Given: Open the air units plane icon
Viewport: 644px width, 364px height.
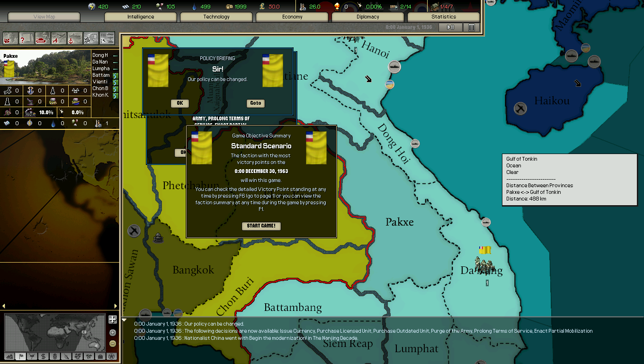Looking at the screenshot, I should [59, 38].
